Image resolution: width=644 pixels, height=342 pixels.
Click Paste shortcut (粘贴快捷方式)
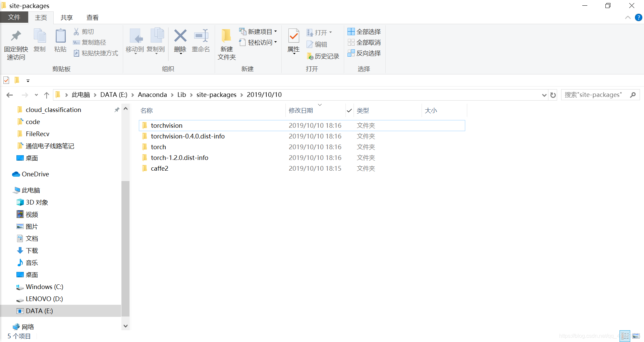pos(96,53)
